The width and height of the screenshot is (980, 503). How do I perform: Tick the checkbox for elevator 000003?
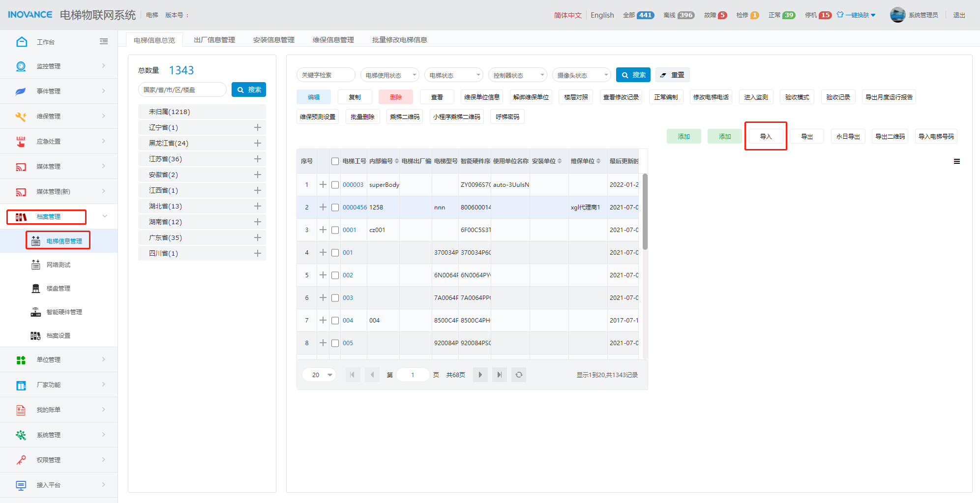(x=335, y=185)
